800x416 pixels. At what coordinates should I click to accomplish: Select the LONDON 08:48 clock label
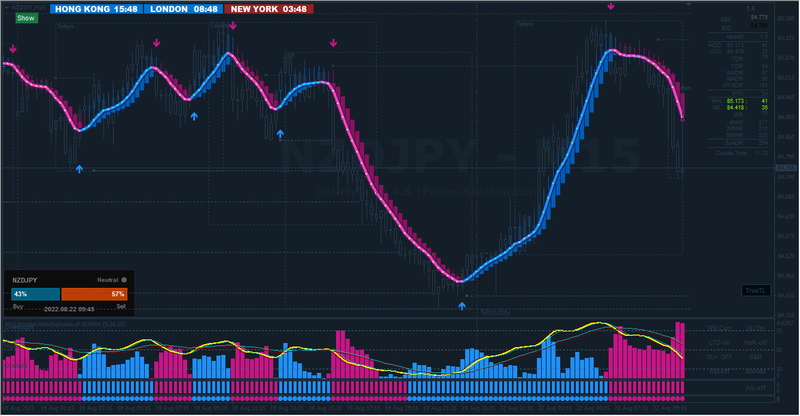(184, 9)
